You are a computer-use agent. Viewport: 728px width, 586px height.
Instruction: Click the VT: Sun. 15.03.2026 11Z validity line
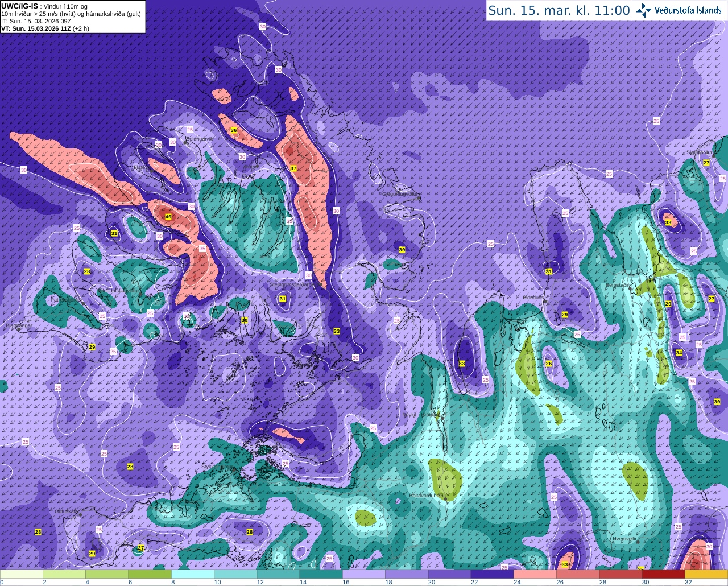click(45, 28)
